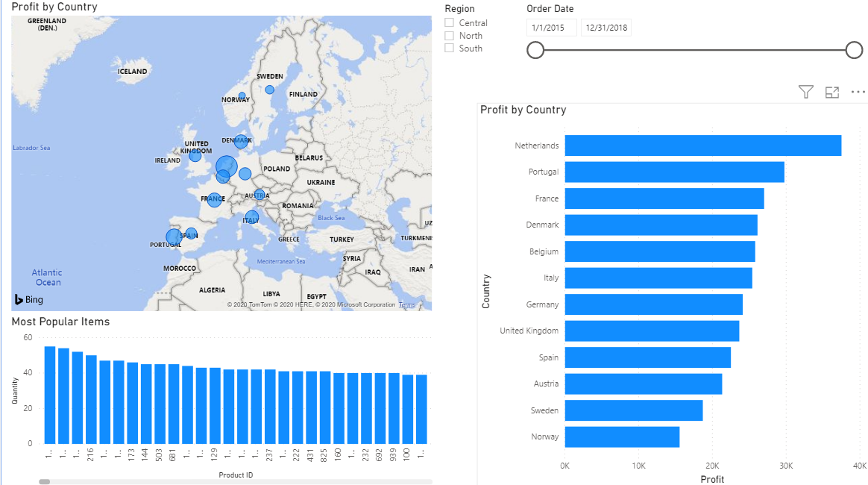
Task: Select the Portugal bubble on the map
Action: click(x=174, y=237)
